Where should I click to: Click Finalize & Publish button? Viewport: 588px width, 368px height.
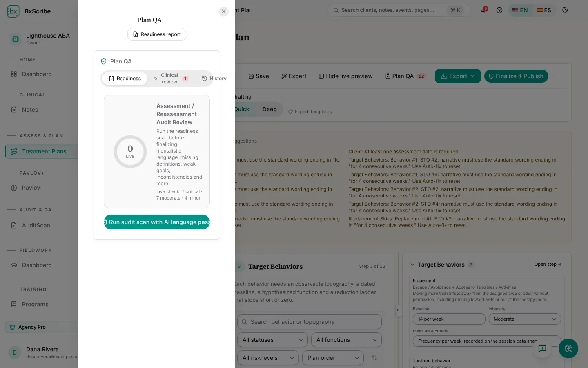tap(516, 76)
